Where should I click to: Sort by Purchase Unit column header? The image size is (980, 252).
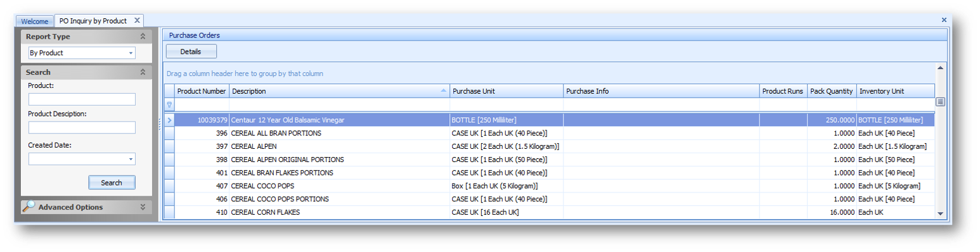506,91
